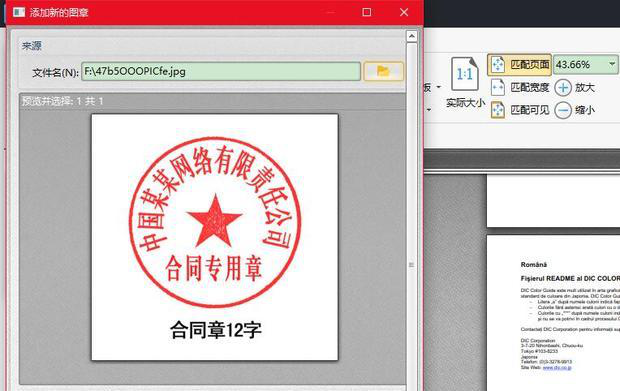Click the 添加新的图章 dialog title icon
This screenshot has width=620, height=391.
19,12
